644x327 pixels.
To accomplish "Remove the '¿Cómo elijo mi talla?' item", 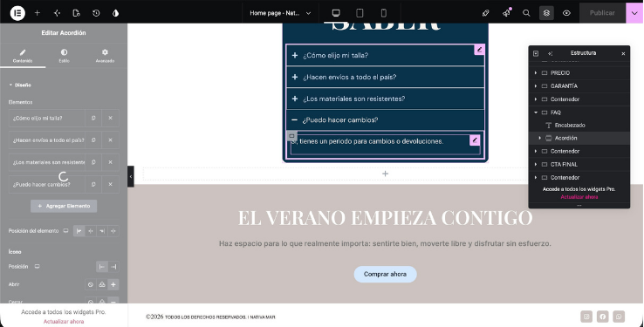I will 111,119.
